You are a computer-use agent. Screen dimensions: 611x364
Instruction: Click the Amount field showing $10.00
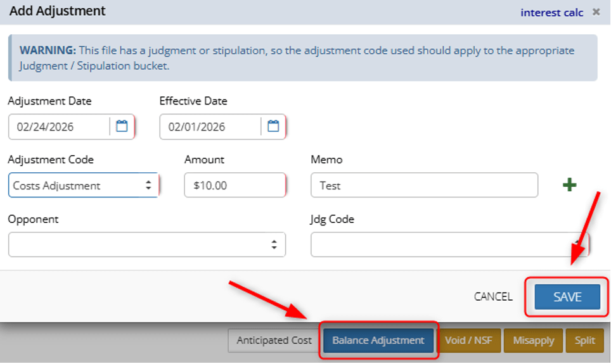[x=235, y=185]
